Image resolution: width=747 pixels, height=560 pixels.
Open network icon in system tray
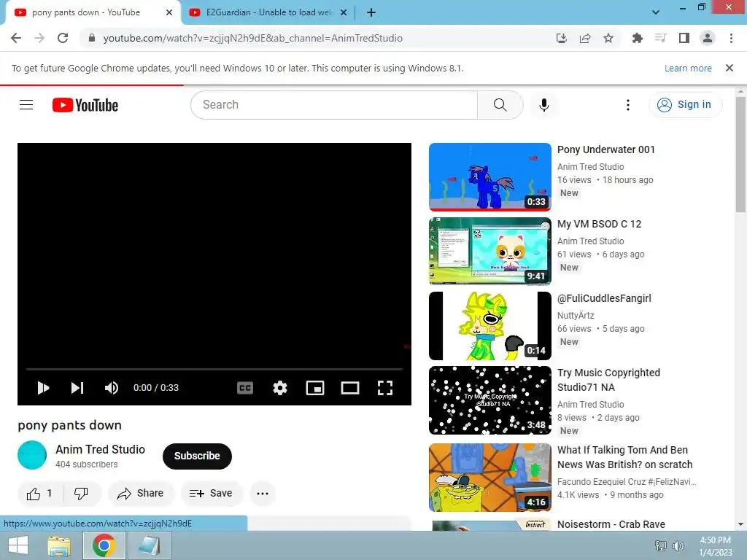(660, 546)
